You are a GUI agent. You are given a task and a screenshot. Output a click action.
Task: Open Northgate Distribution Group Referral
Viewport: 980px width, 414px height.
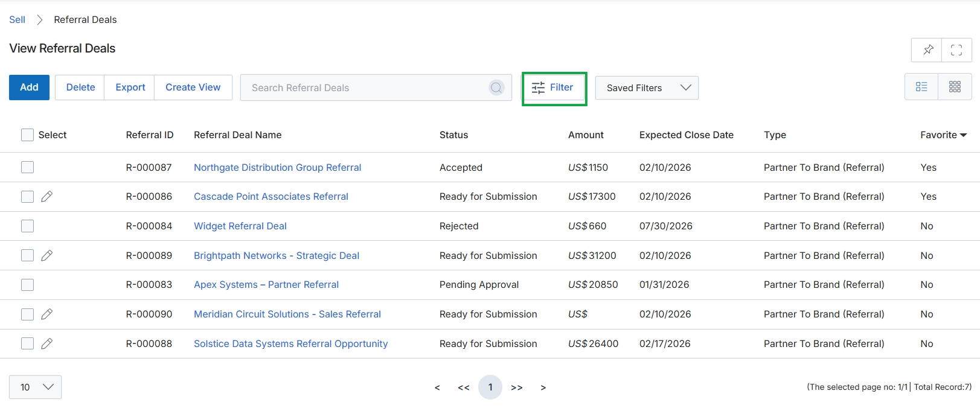(x=277, y=167)
